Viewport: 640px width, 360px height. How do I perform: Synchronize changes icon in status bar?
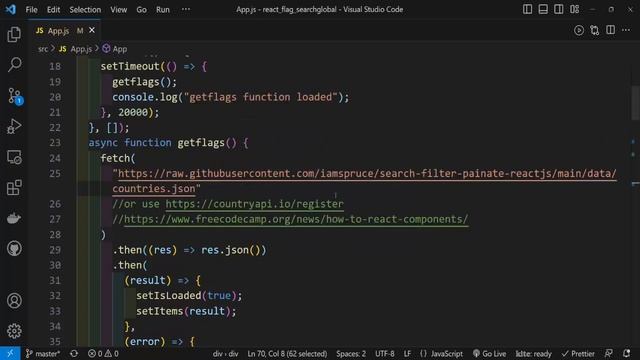point(74,353)
